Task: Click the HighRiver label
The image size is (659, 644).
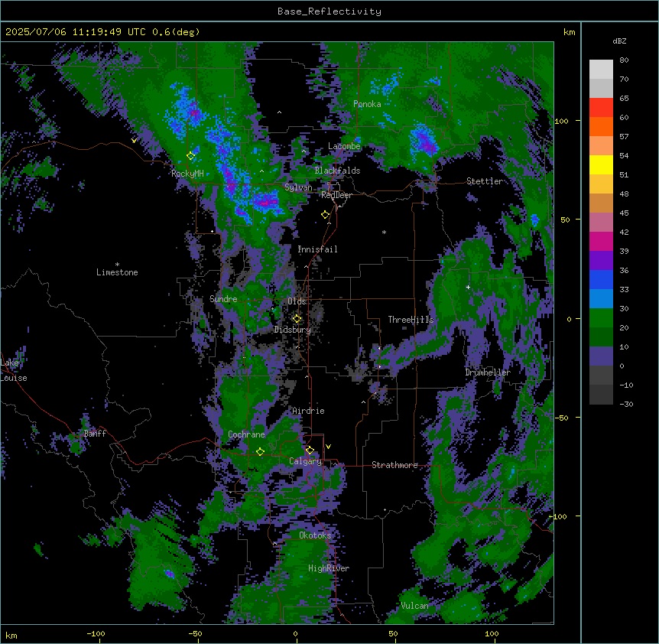Action: click(329, 568)
